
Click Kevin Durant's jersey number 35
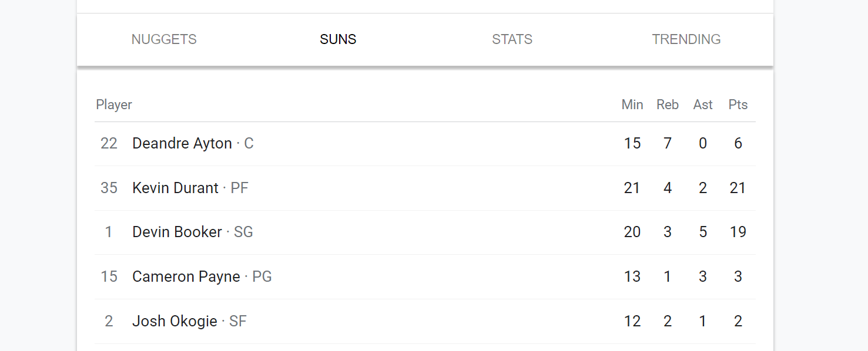point(109,188)
